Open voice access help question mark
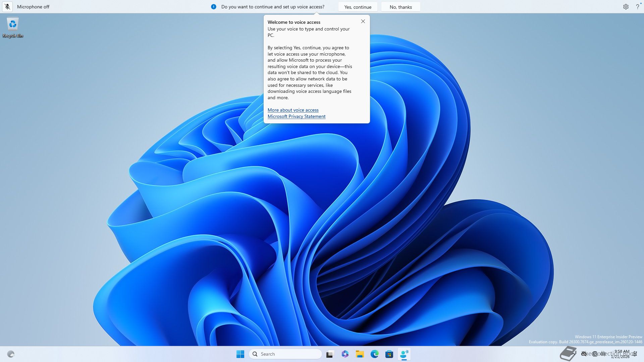 click(637, 7)
